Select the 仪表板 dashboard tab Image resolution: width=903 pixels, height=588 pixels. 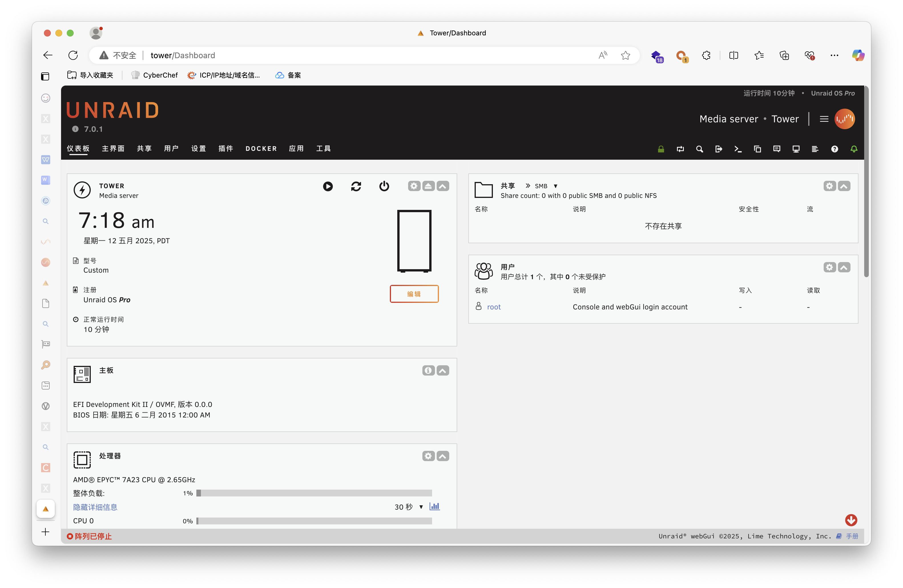(78, 149)
